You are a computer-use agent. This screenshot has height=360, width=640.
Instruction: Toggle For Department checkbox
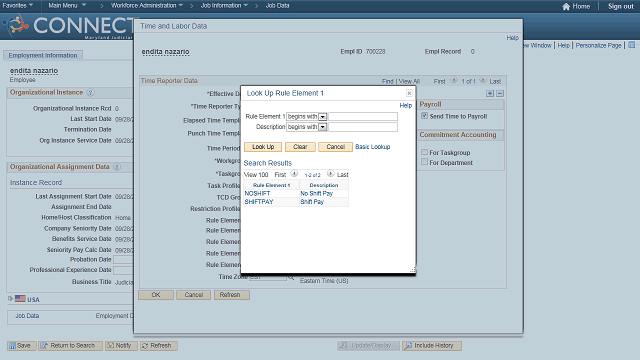tap(424, 162)
